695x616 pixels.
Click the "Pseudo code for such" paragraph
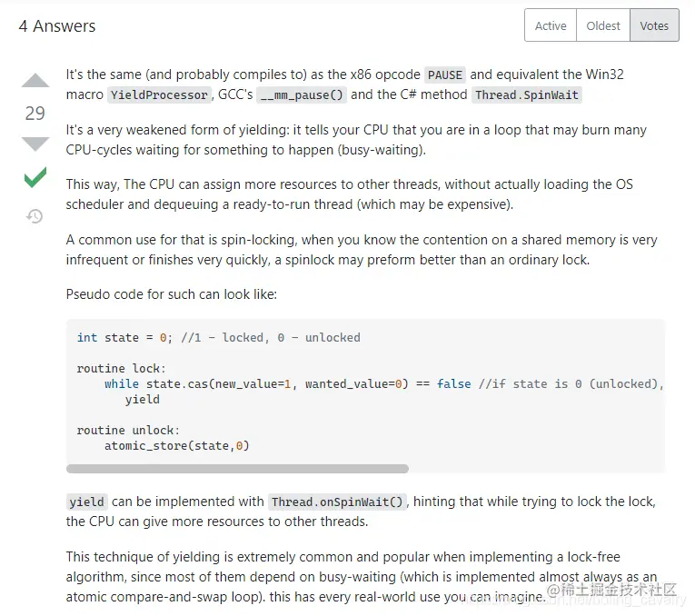pos(171,294)
